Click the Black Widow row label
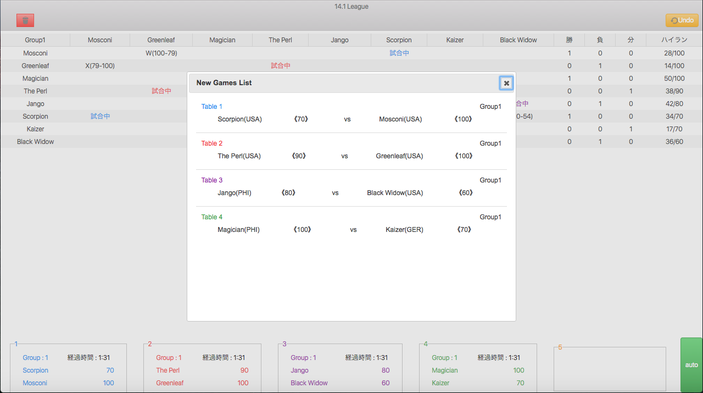Image resolution: width=703 pixels, height=393 pixels. [35, 142]
